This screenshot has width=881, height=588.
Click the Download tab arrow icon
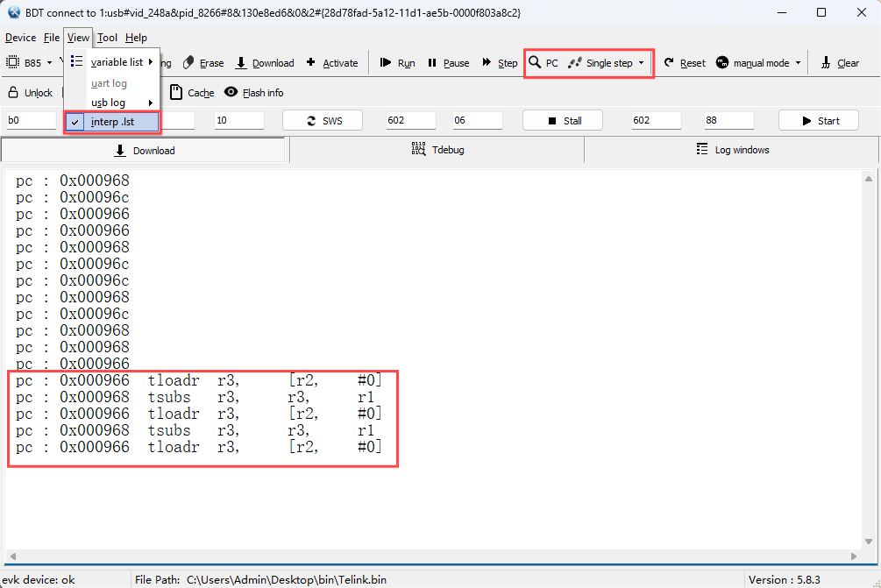click(x=120, y=151)
